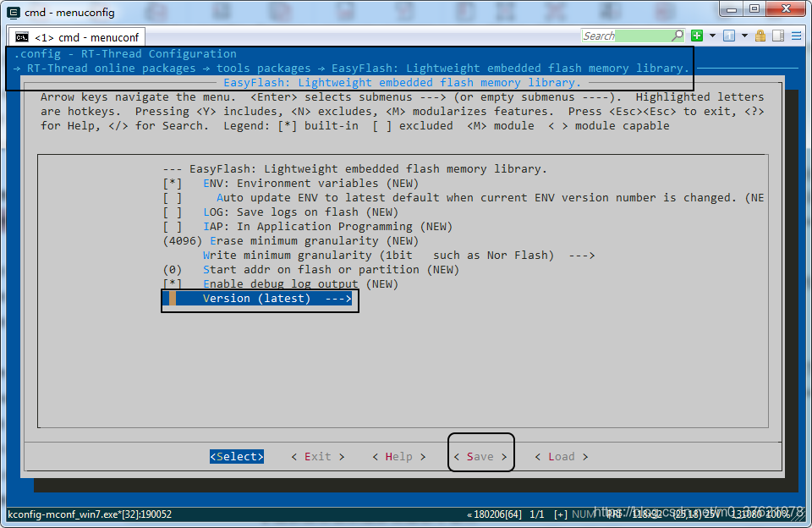Click the cmd icon on the console tab

coord(21,36)
